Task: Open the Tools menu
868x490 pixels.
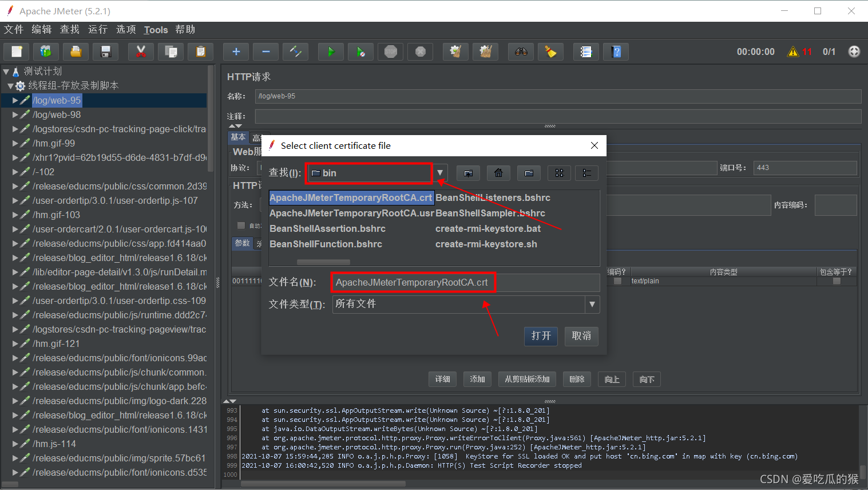Action: pyautogui.click(x=156, y=30)
